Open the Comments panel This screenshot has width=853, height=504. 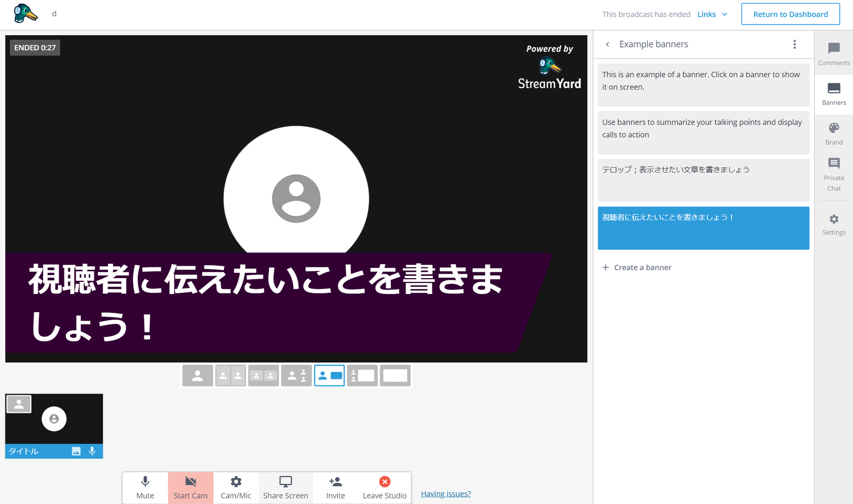(834, 54)
